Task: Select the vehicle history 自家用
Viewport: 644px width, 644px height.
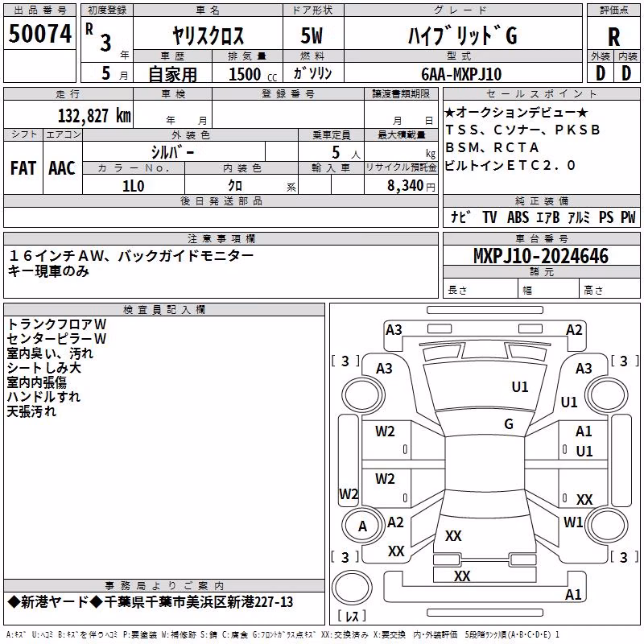Action: (x=172, y=74)
